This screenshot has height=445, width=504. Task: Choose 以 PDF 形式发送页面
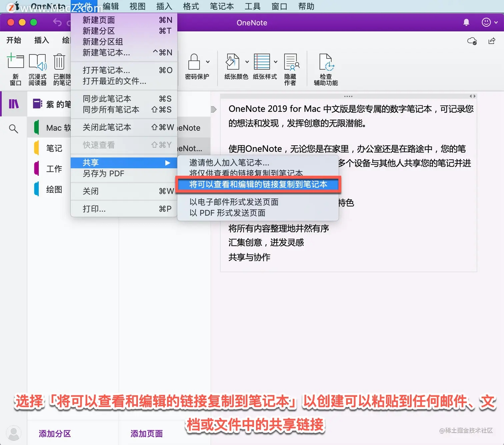click(258, 213)
